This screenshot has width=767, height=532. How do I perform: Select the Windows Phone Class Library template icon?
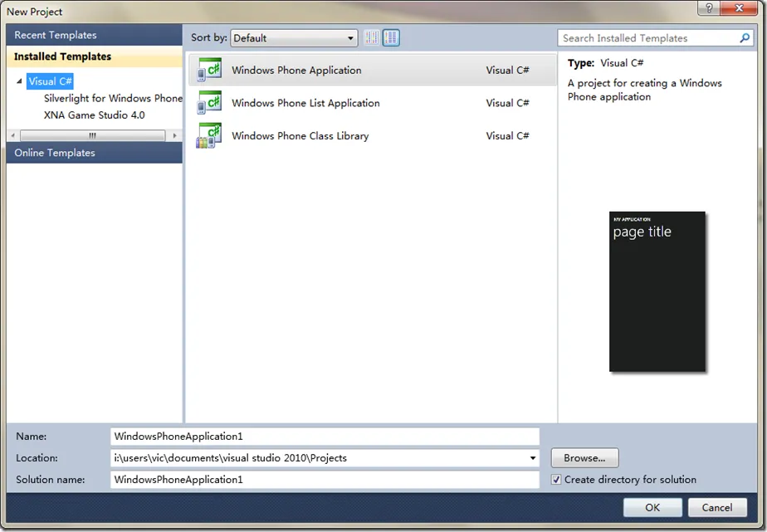click(208, 135)
